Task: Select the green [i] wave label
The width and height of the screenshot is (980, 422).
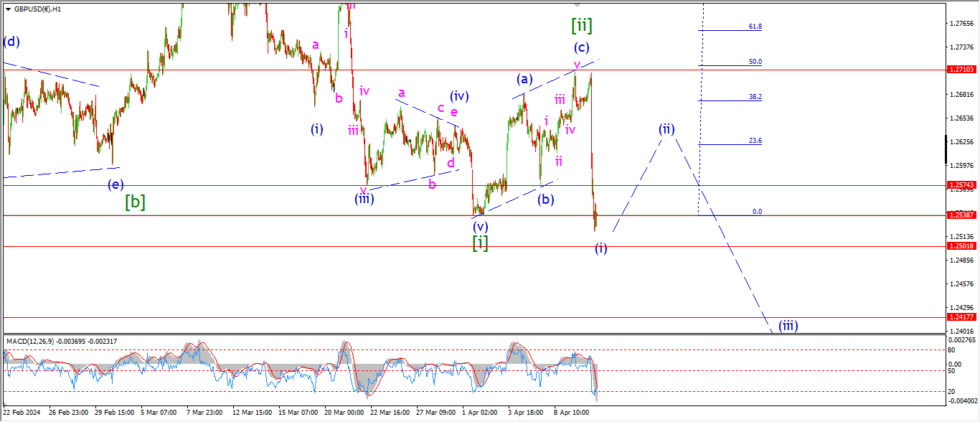Action: pyautogui.click(x=480, y=243)
